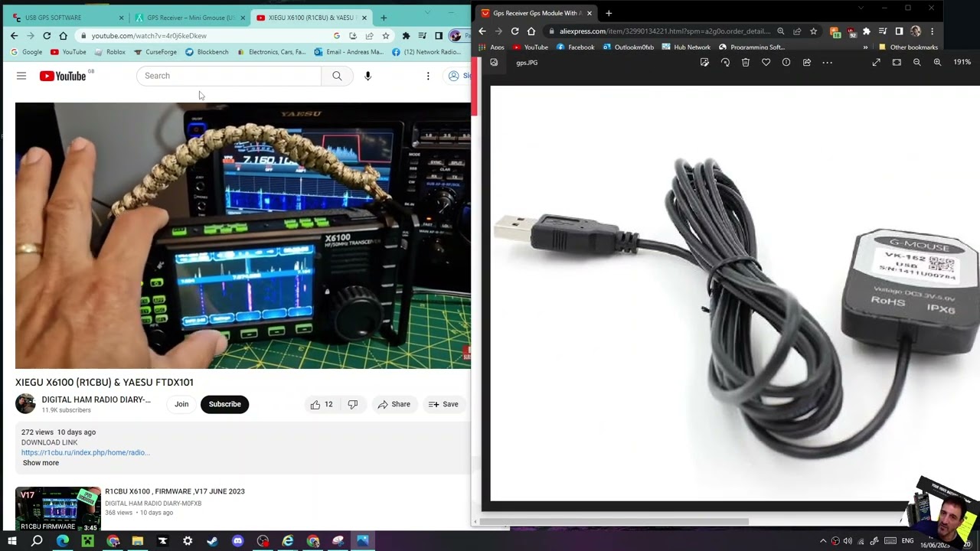Close the USB GPS SOFTWARE tab
This screenshot has width=980, height=551.
(121, 18)
